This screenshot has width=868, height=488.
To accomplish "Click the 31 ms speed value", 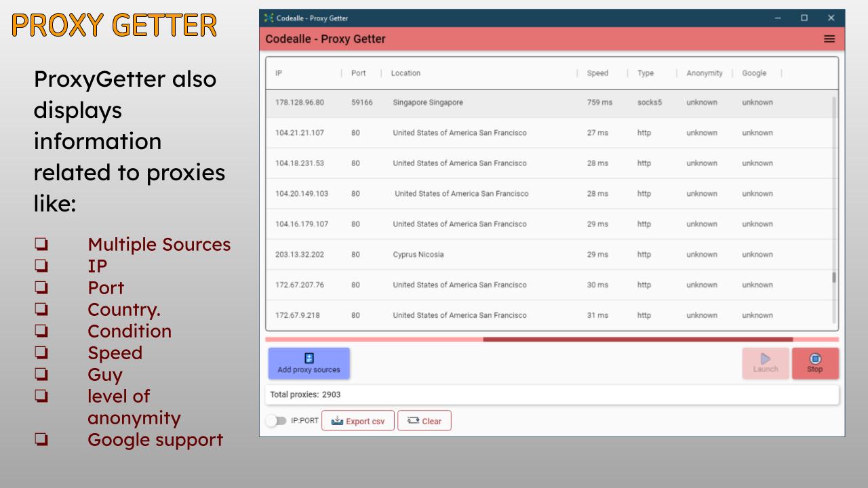I will pos(597,315).
